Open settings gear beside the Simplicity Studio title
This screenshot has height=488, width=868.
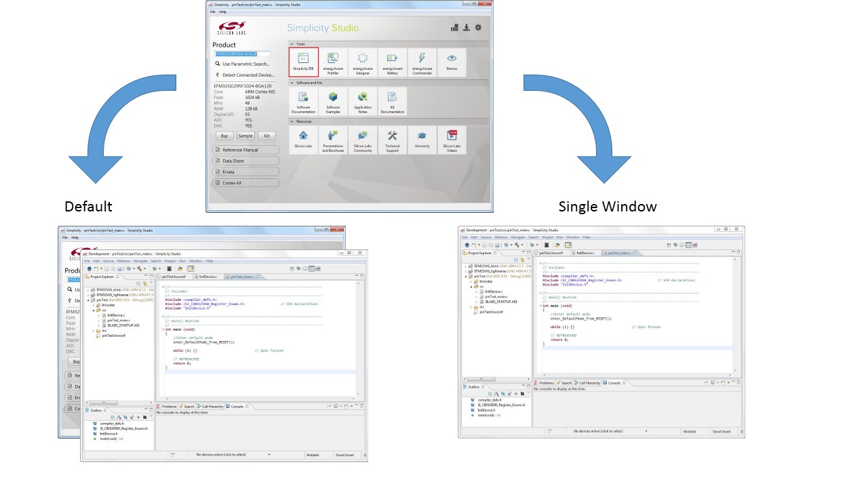coord(478,28)
